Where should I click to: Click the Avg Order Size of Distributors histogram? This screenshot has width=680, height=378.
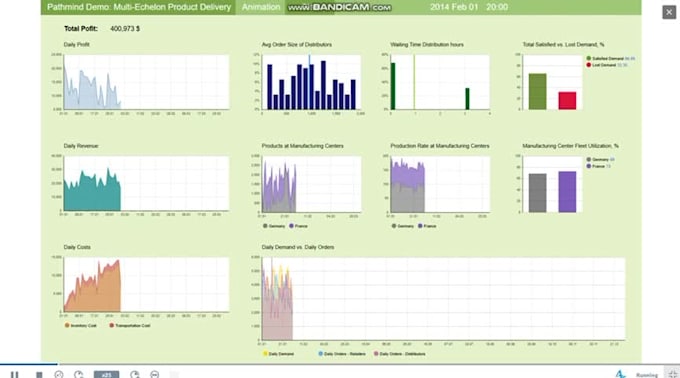tap(311, 82)
